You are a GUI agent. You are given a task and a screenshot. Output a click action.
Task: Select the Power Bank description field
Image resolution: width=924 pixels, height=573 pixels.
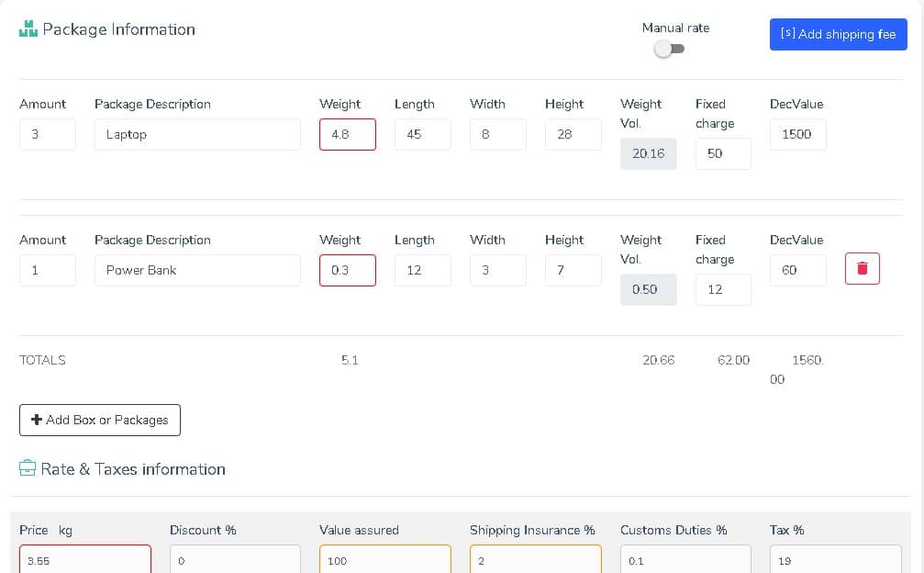point(197,270)
